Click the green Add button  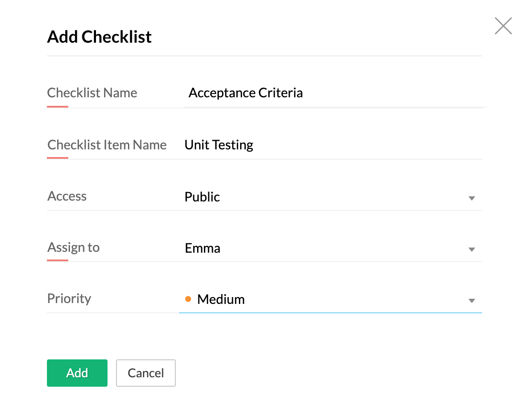[x=77, y=373]
